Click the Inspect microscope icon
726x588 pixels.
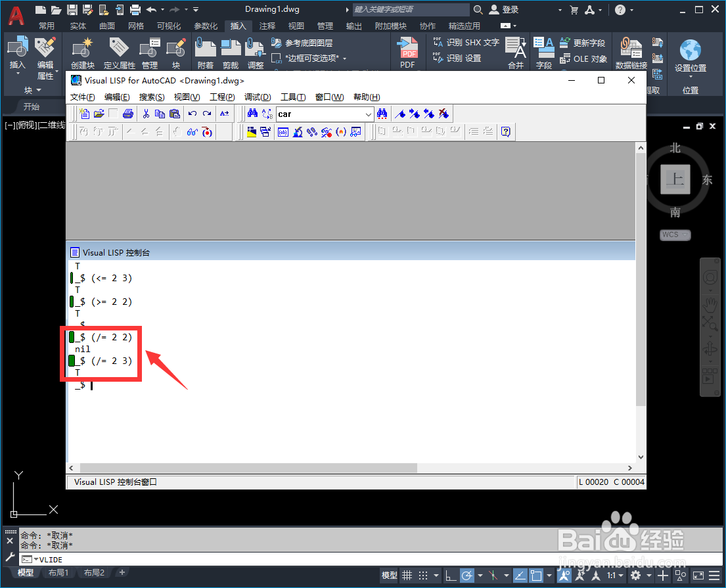point(298,132)
